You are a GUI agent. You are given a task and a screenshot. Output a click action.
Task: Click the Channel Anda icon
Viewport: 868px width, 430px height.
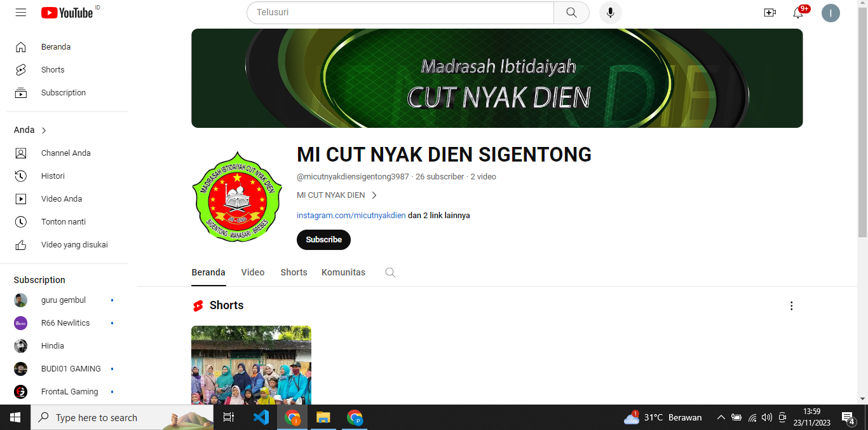21,153
